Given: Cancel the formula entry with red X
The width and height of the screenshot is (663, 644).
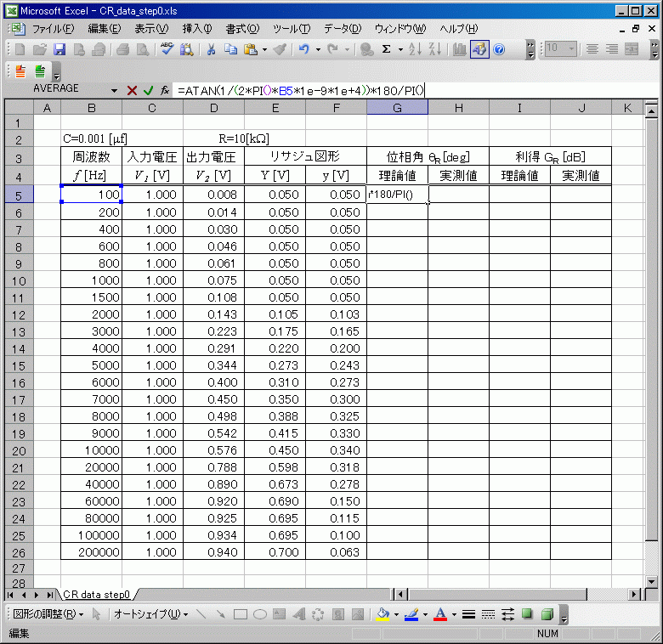Looking at the screenshot, I should (x=132, y=90).
